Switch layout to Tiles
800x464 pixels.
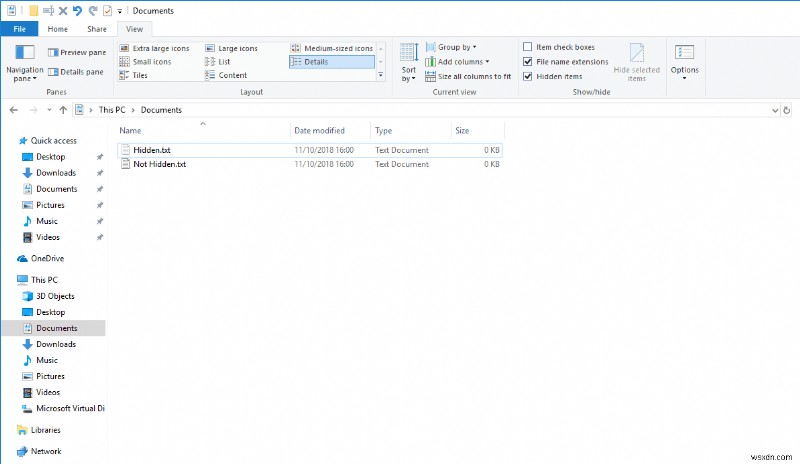[133, 75]
